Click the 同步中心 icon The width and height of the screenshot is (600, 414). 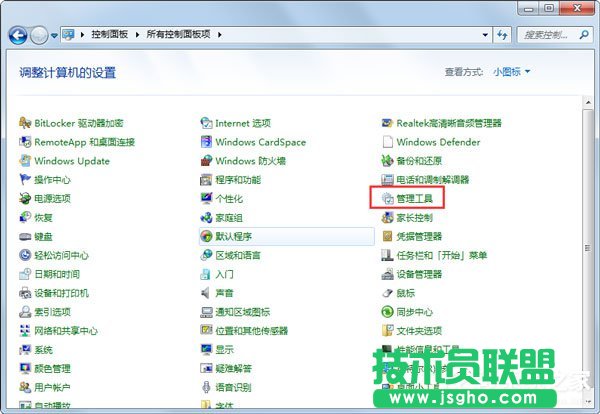(387, 312)
